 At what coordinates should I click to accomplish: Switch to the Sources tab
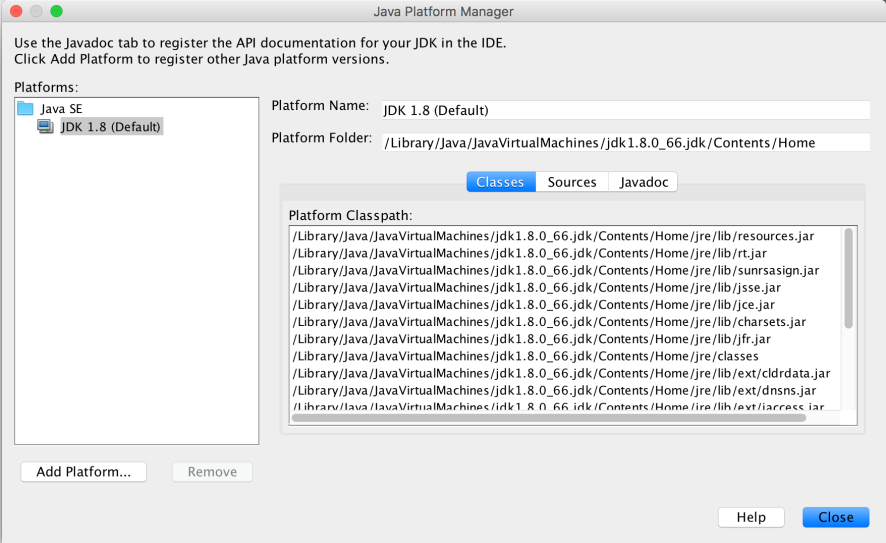click(572, 182)
